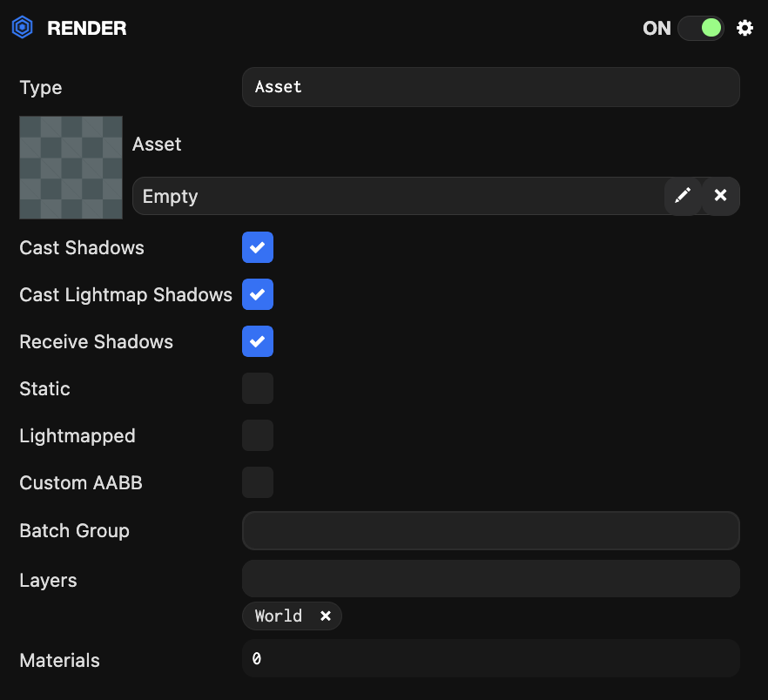Click the Materials count field

click(x=490, y=659)
